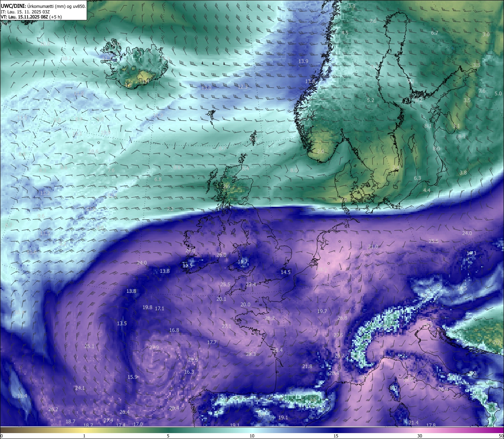504x439 pixels.
Task: Click the 6.7 value in the north
Action: (x=435, y=33)
